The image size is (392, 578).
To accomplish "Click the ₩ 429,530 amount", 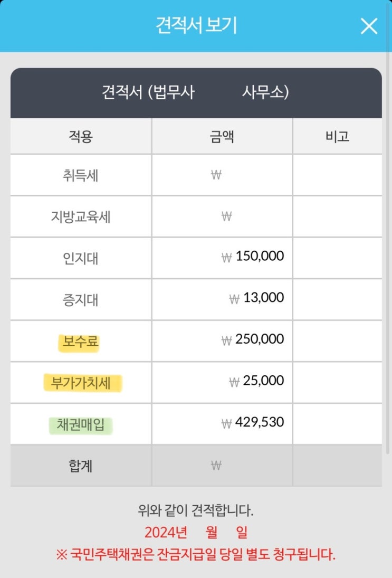I will click(253, 422).
